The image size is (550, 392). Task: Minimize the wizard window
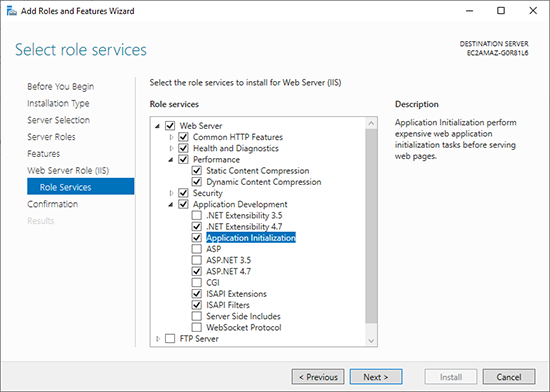tap(469, 11)
